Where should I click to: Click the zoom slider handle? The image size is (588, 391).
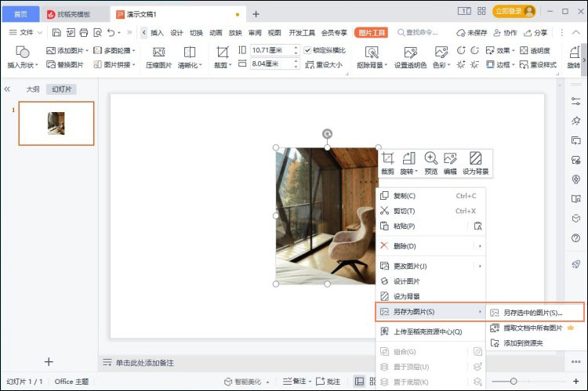514,382
